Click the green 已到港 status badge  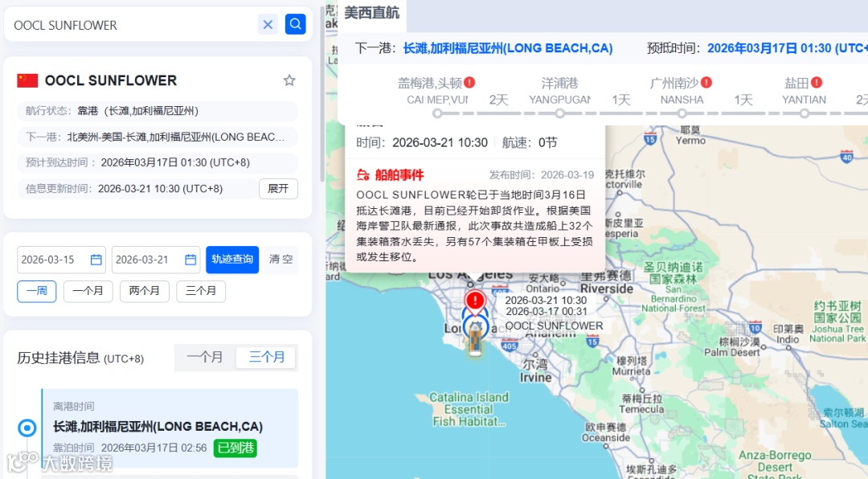tap(235, 448)
